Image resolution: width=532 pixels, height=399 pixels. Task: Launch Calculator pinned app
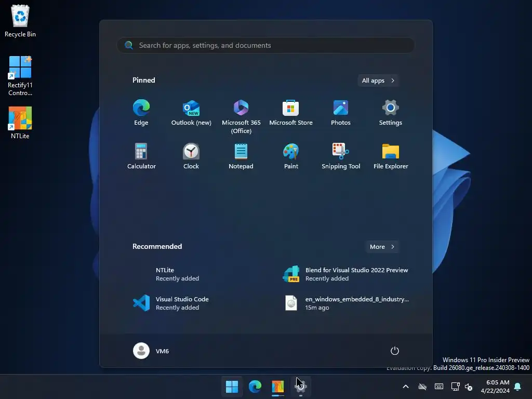coord(141,156)
